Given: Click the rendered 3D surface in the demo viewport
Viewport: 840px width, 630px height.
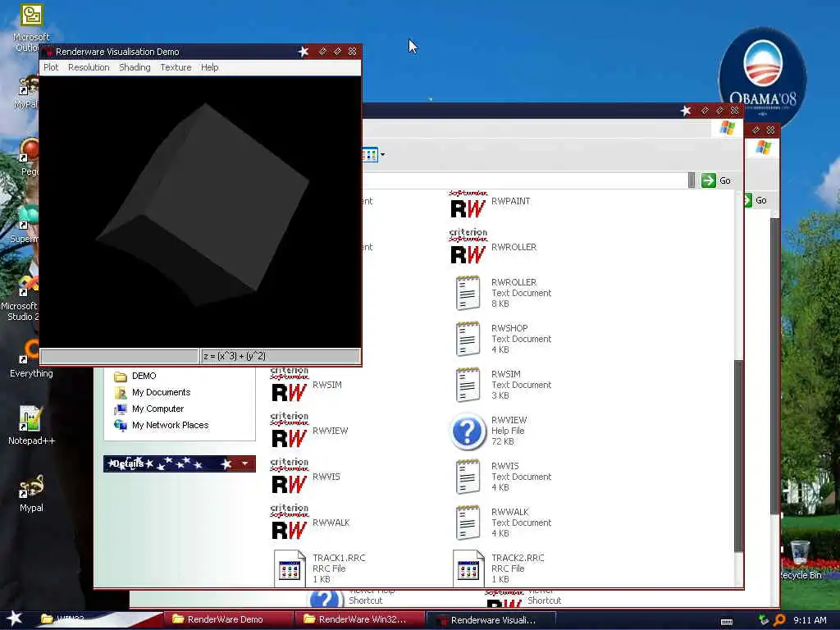Looking at the screenshot, I should [x=203, y=206].
